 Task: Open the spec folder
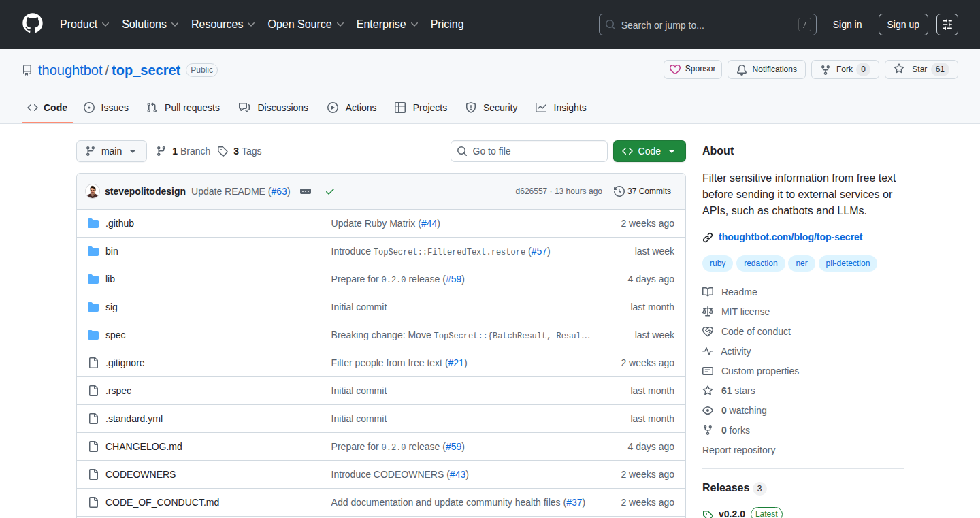point(116,335)
